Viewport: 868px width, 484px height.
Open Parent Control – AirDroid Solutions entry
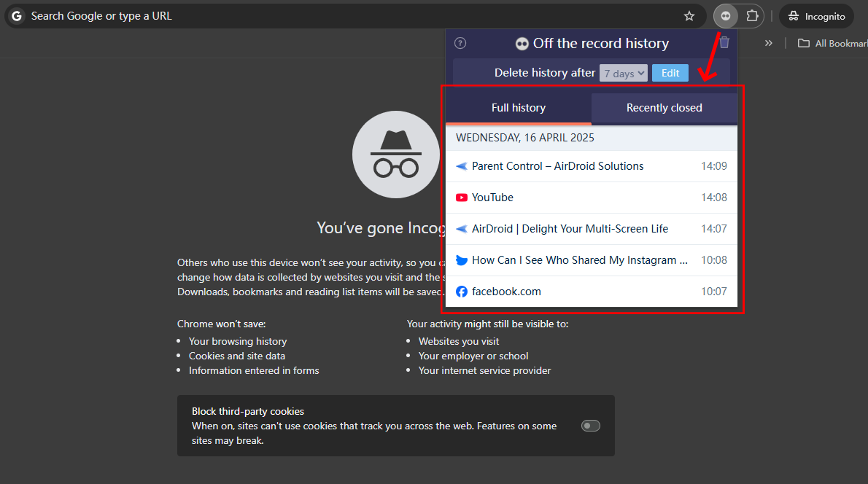point(592,166)
